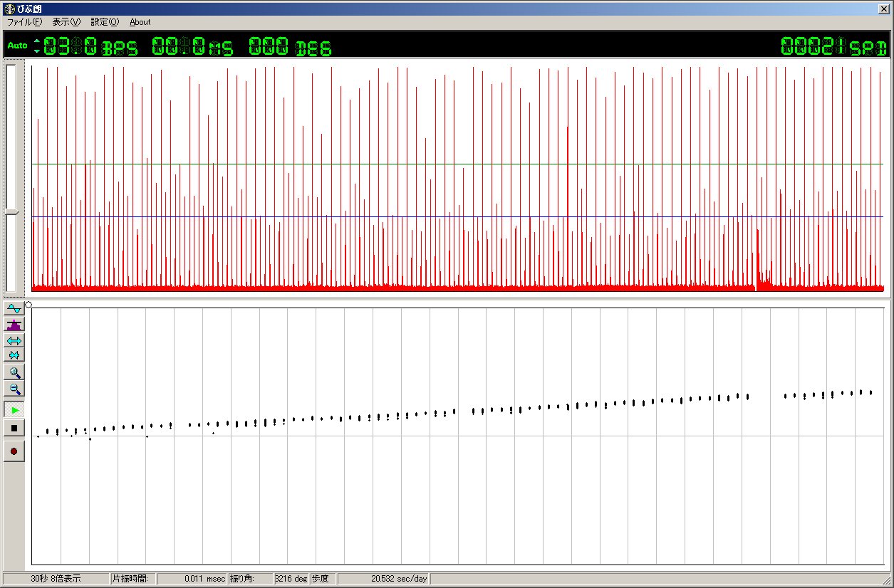This screenshot has height=588, width=894.
Task: Open the 表示(V) menu
Action: click(x=66, y=22)
